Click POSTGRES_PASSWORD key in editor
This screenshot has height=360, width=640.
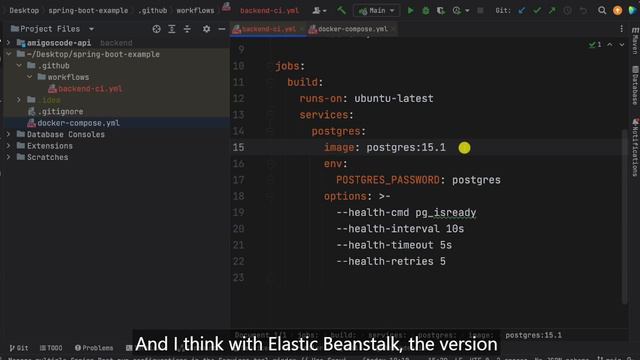[x=388, y=180]
